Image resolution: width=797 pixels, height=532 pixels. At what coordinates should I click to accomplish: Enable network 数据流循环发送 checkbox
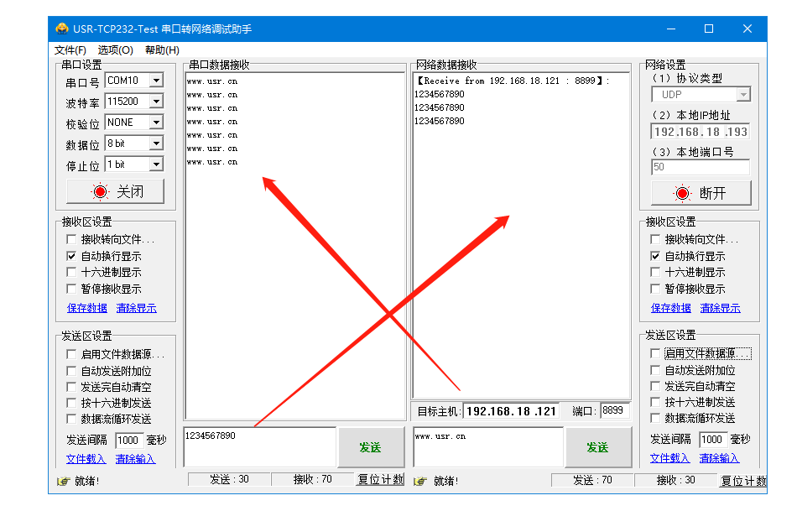point(656,418)
